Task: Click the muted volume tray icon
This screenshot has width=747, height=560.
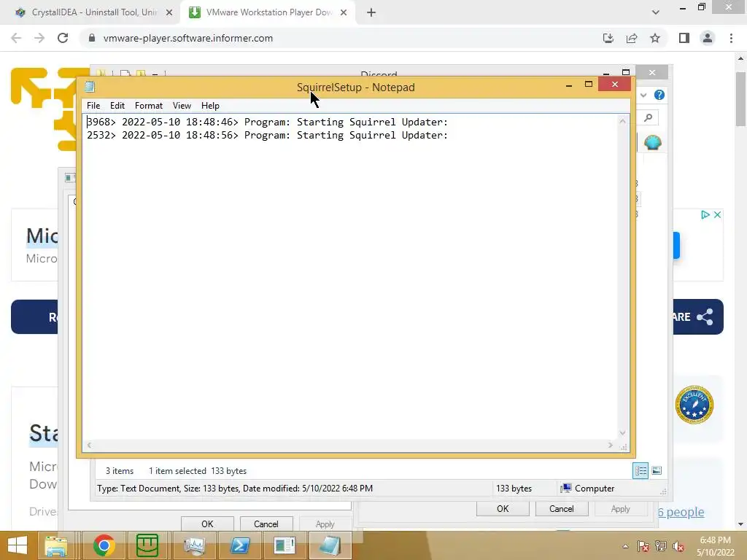Action: point(678,547)
